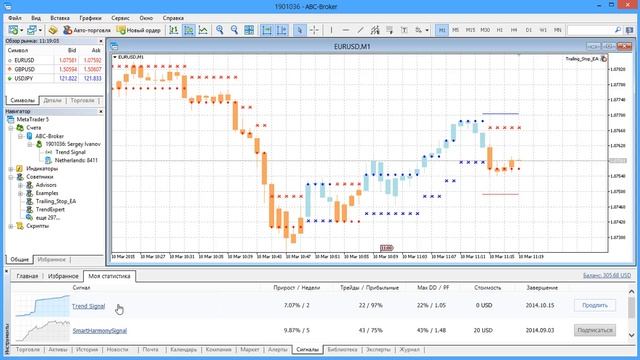The height and width of the screenshot is (360, 640).
Task: Click the new chart toolbar icon
Action: click(x=13, y=30)
